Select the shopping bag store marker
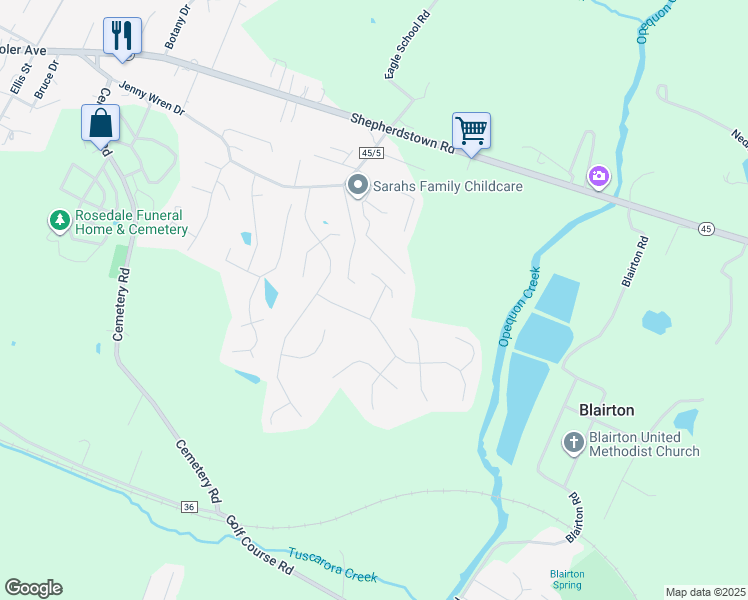The height and width of the screenshot is (600, 748). [x=100, y=125]
